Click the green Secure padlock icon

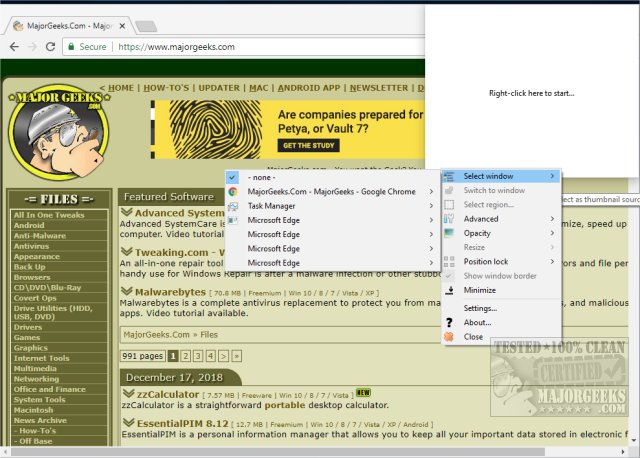[x=71, y=47]
